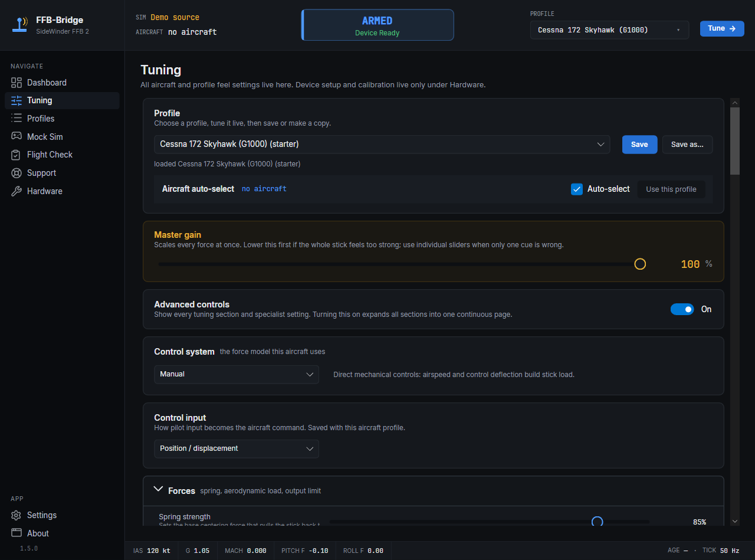
Task: Click the Tuning sliders icon in sidebar
Action: click(17, 100)
